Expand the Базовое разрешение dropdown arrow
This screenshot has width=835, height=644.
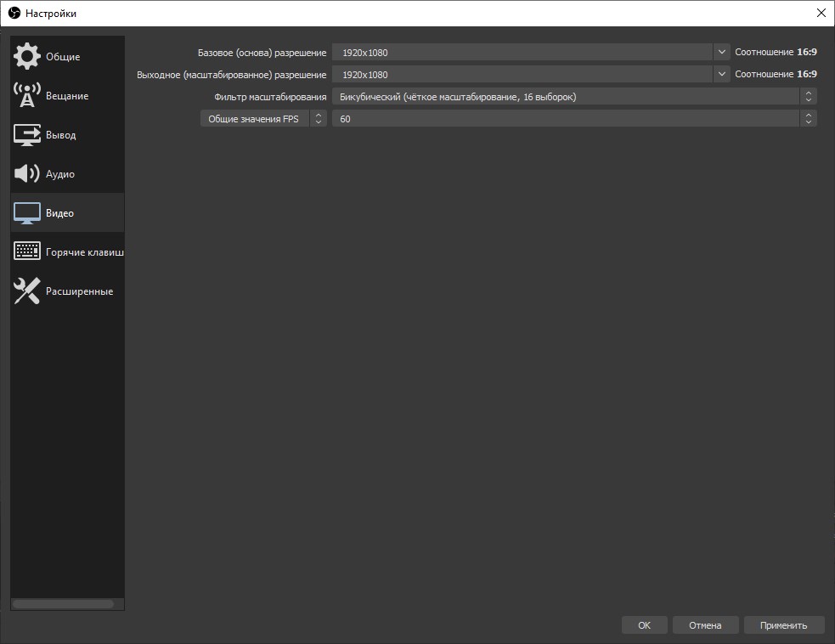point(721,52)
